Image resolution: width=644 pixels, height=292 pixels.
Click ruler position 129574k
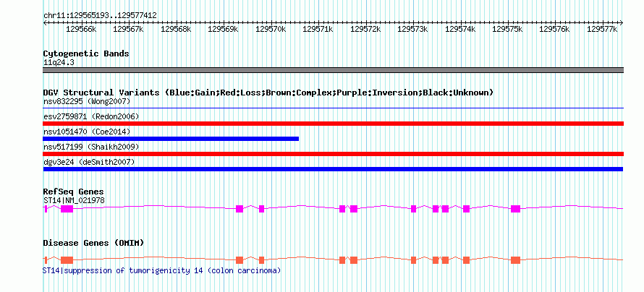click(x=460, y=29)
